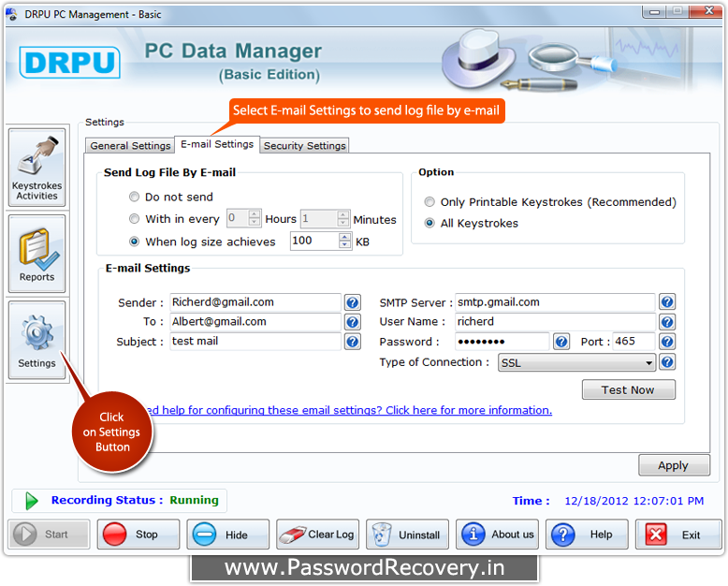The image size is (728, 586).
Task: Click help icon beside Port field
Action: [x=667, y=342]
